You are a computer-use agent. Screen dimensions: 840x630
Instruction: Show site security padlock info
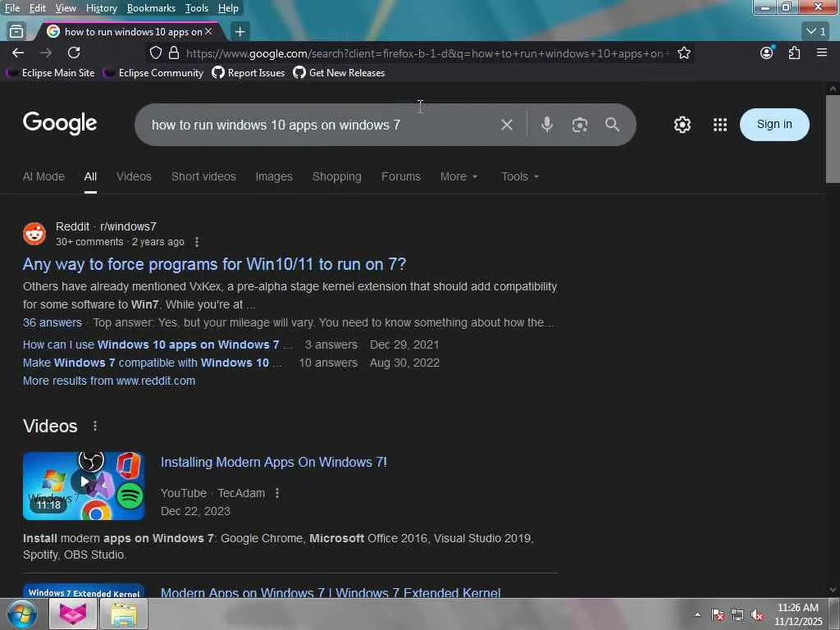tap(174, 52)
